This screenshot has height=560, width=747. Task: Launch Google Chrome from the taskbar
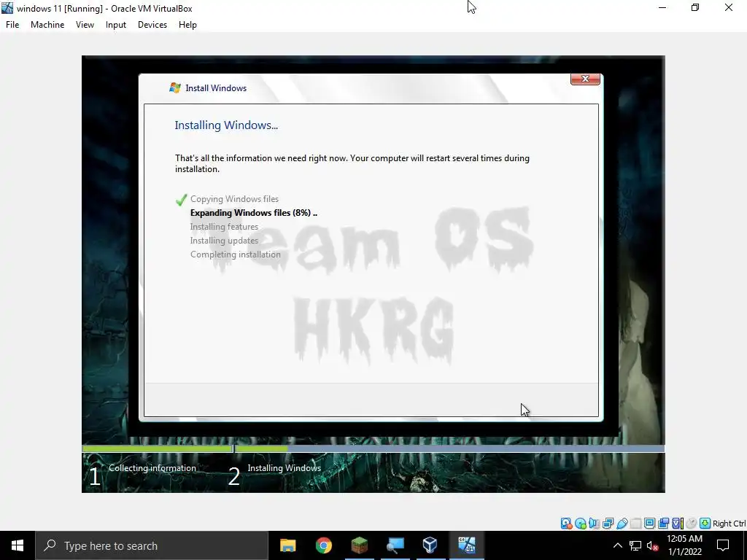[x=323, y=545]
